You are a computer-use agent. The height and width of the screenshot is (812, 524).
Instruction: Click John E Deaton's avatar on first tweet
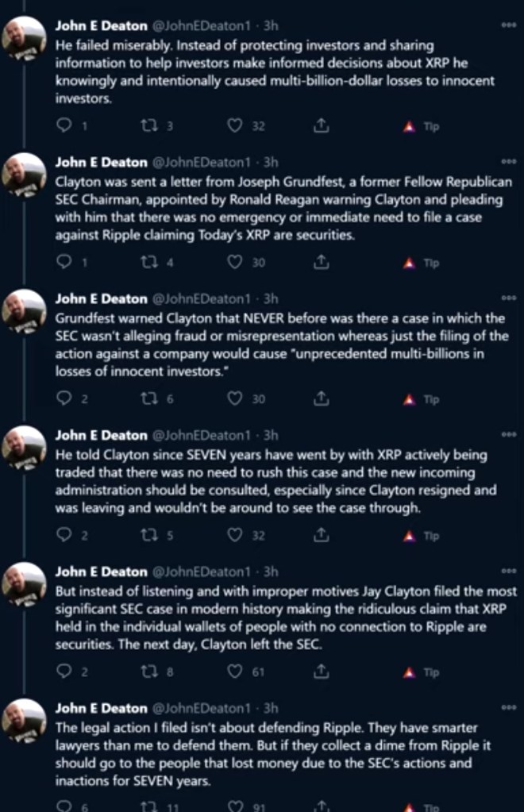25,38
